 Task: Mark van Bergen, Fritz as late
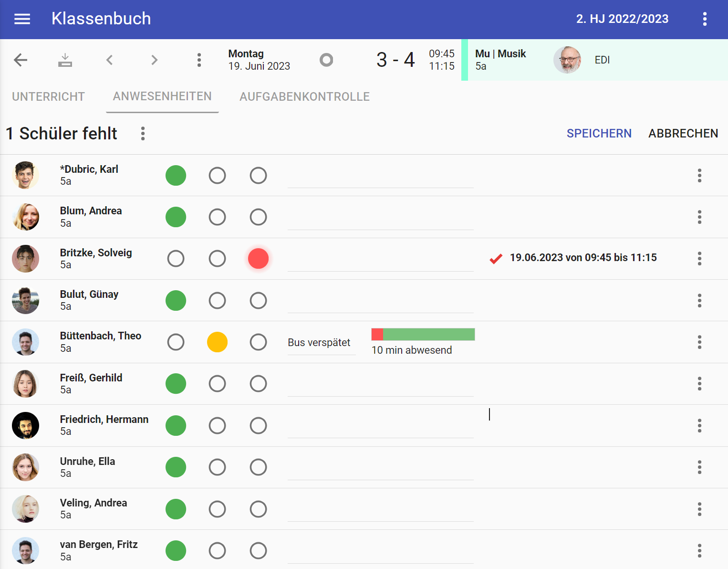[x=217, y=551]
